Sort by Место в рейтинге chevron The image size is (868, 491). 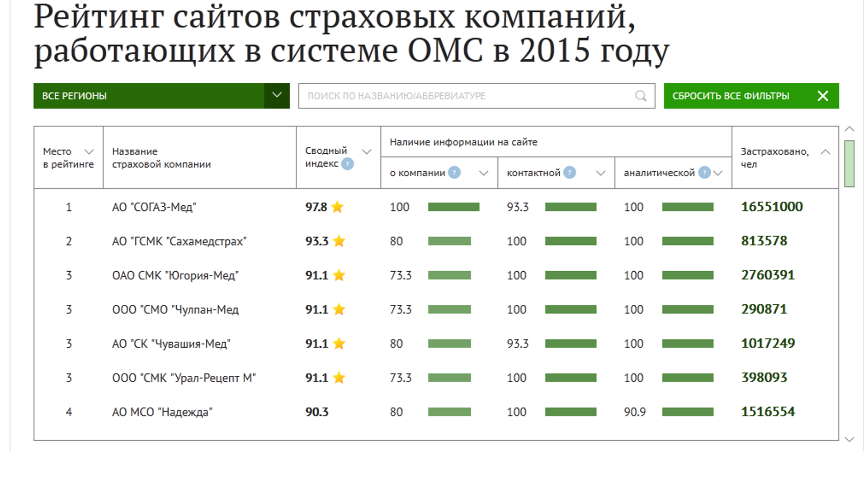(89, 152)
